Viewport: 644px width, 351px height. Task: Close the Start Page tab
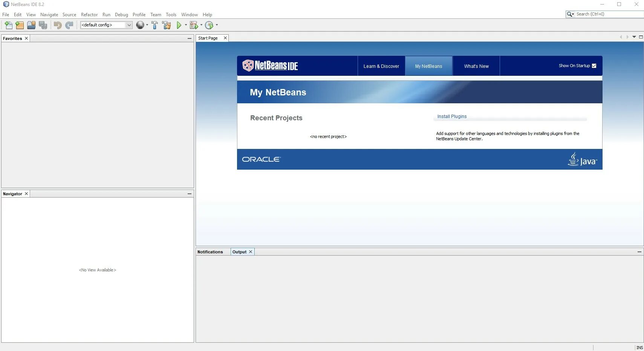pyautogui.click(x=225, y=38)
